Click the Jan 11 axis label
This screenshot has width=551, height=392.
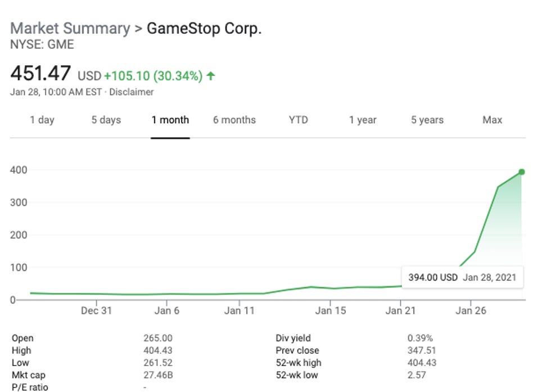[x=240, y=311]
